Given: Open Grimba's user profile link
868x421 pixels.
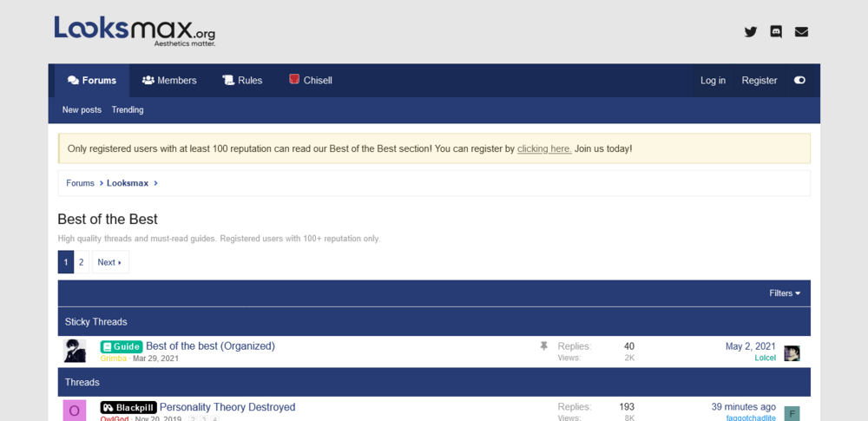Looking at the screenshot, I should pos(114,359).
